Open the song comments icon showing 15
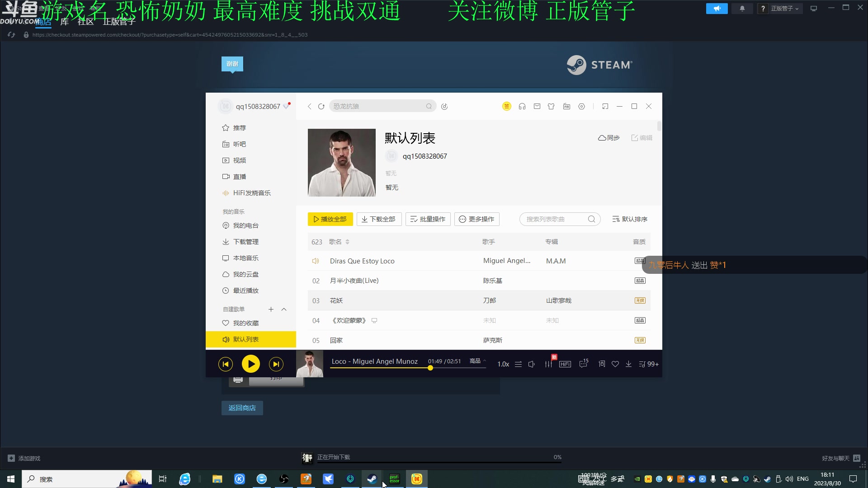The height and width of the screenshot is (488, 868). 584,363
